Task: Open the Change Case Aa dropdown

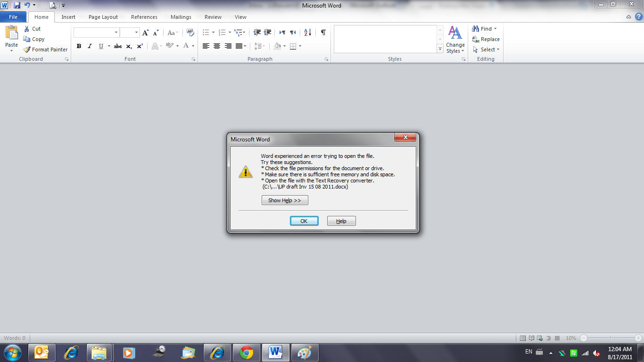Action: click(172, 33)
